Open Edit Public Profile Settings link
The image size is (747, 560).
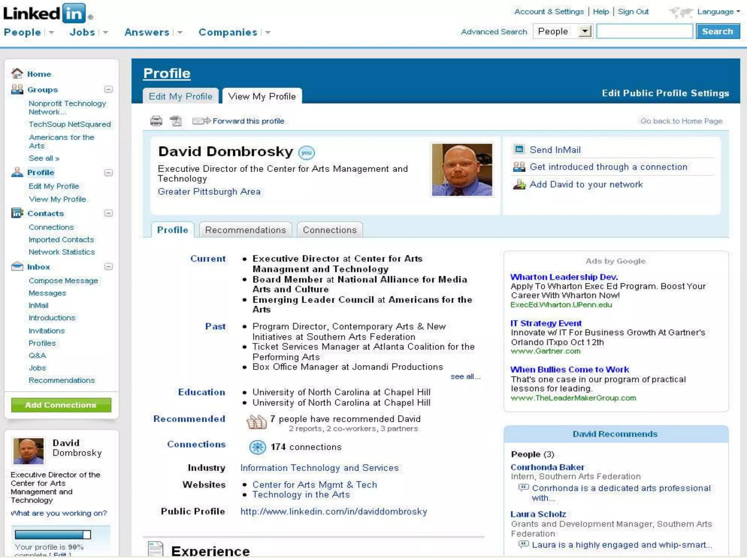pos(665,93)
